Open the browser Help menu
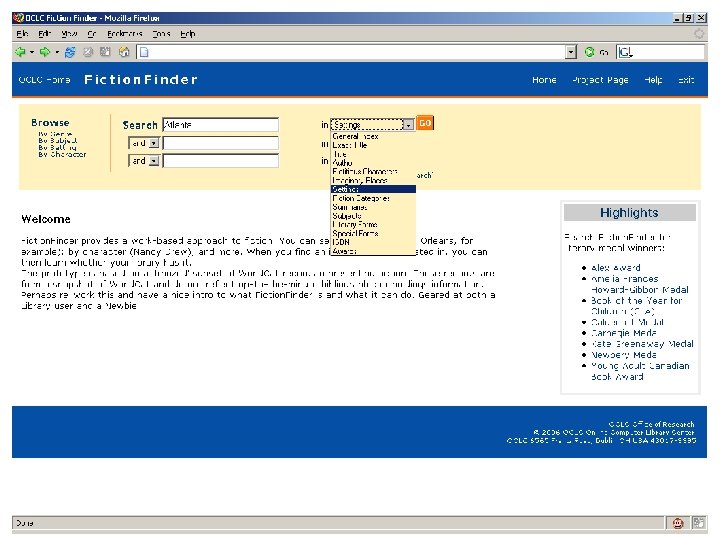720x540 pixels. 187,34
